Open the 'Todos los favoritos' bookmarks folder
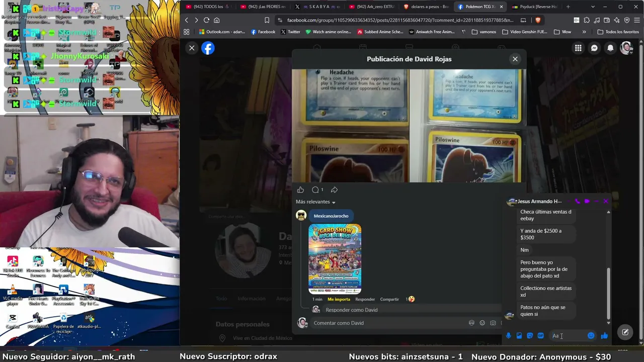 coord(617,32)
